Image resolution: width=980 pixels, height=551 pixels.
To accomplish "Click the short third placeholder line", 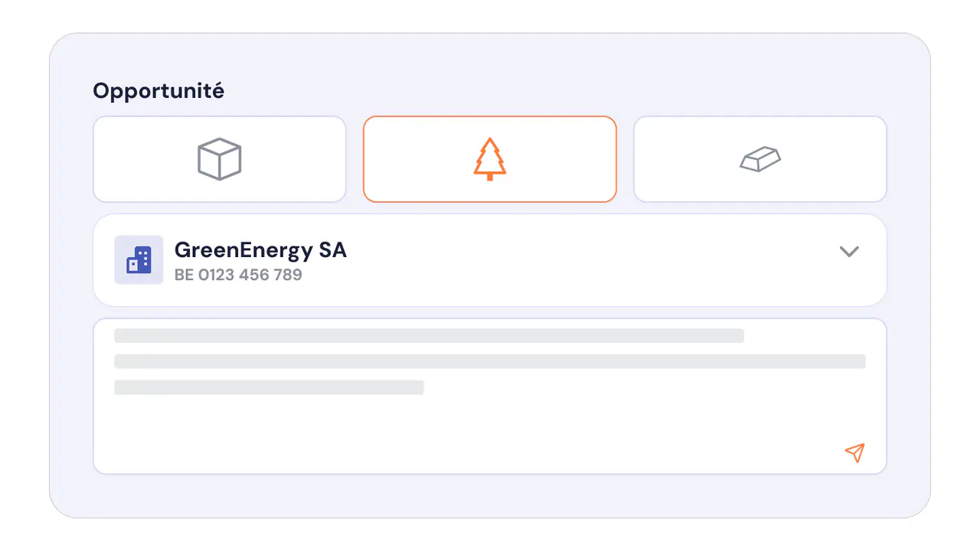I will (x=269, y=387).
